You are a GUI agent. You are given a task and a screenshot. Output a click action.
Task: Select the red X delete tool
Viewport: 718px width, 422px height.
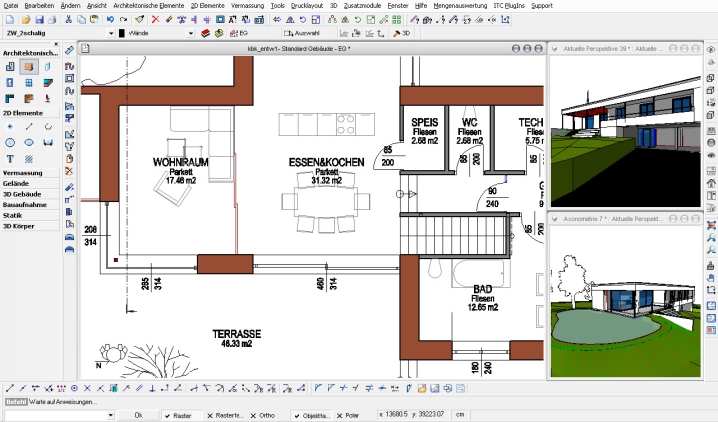pos(153,19)
